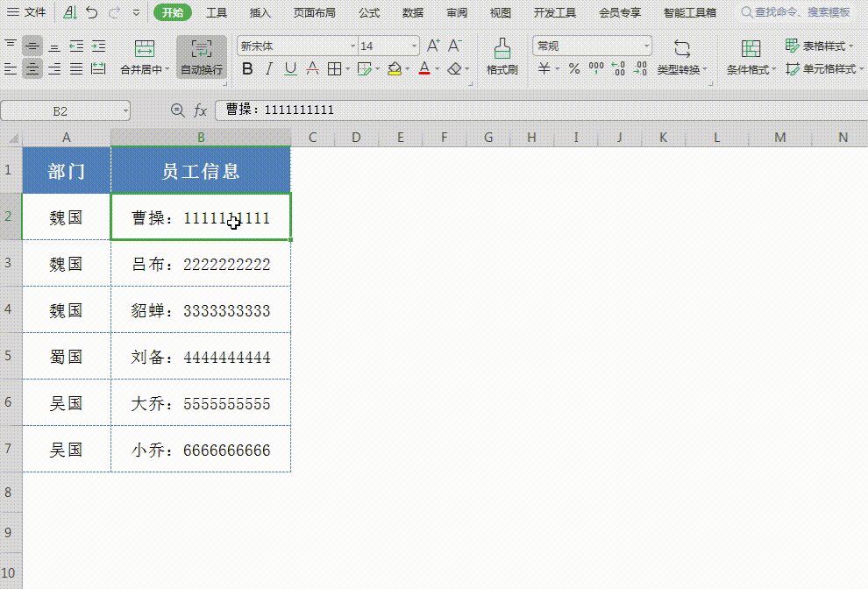Expand the fill color dropdown arrow
The height and width of the screenshot is (589, 868).
[x=408, y=69]
